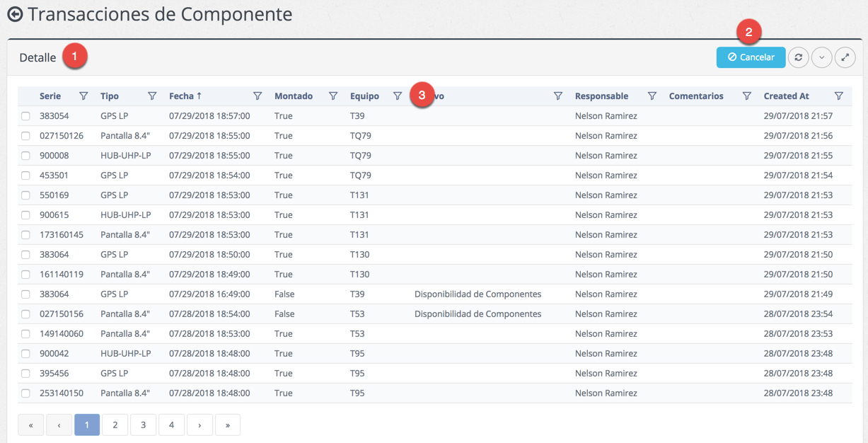
Task: Open the Tipo column filter
Action: click(152, 96)
